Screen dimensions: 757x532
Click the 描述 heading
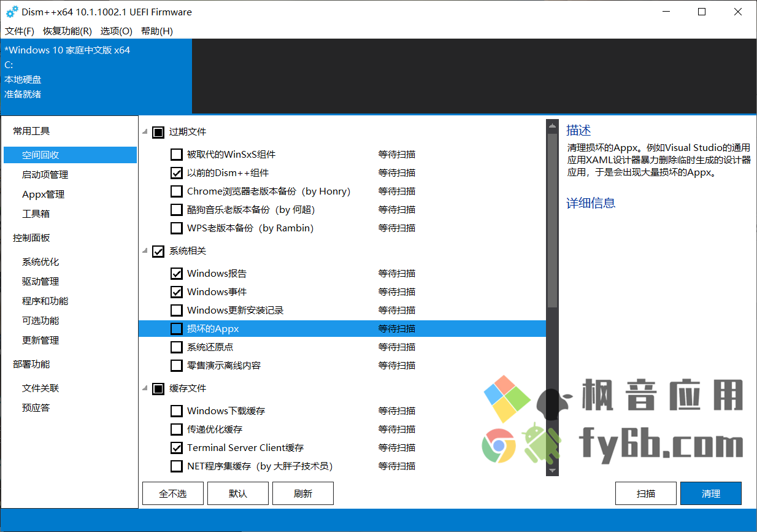pos(578,130)
